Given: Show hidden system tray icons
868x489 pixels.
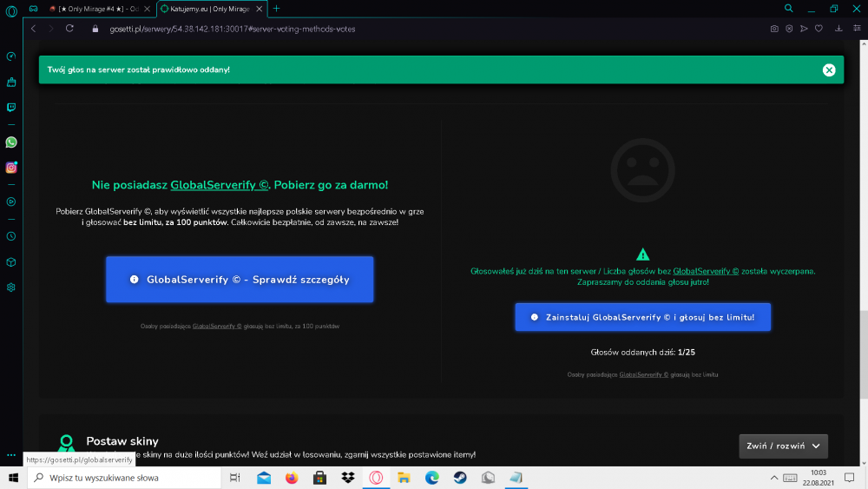Looking at the screenshot, I should tap(774, 478).
